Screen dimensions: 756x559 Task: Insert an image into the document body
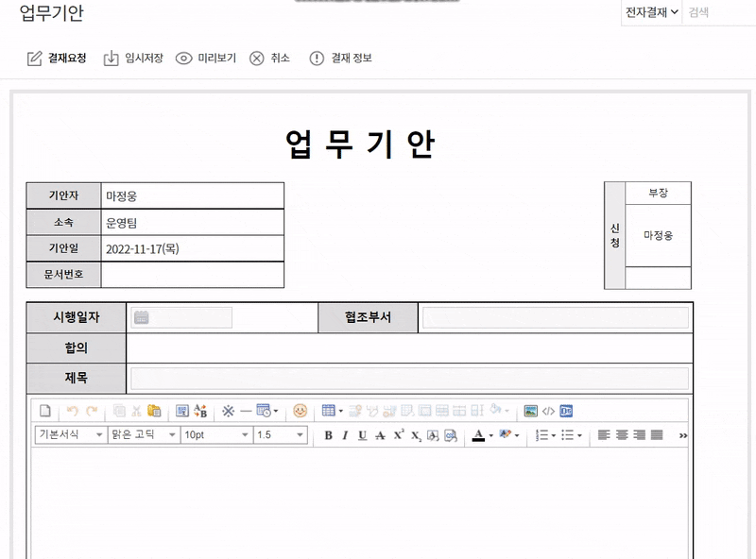(529, 411)
